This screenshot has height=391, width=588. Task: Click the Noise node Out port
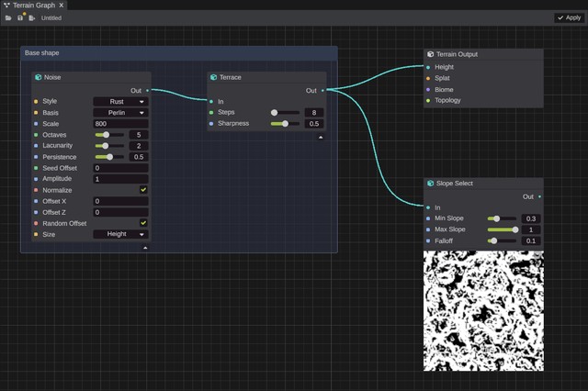[147, 90]
